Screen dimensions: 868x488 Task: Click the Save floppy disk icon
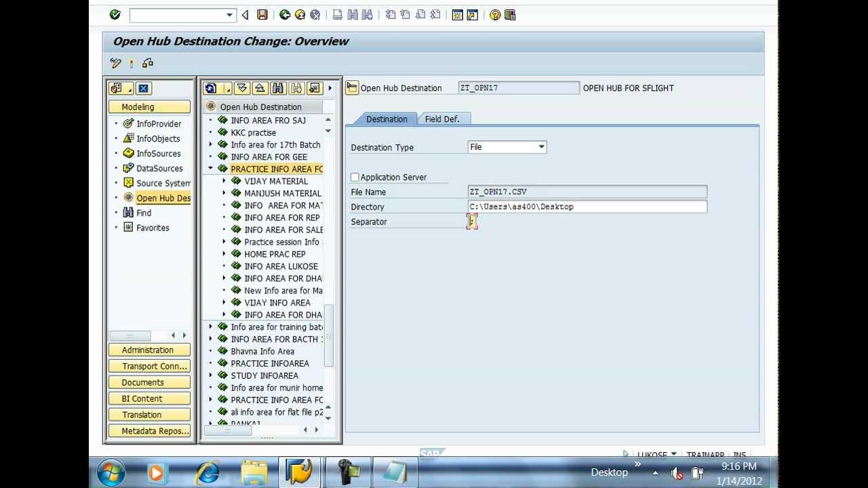point(262,14)
